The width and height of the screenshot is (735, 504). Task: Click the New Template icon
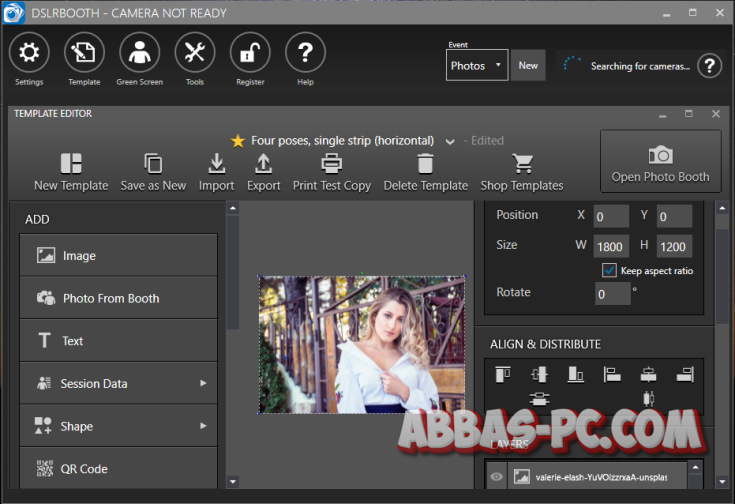(x=71, y=164)
